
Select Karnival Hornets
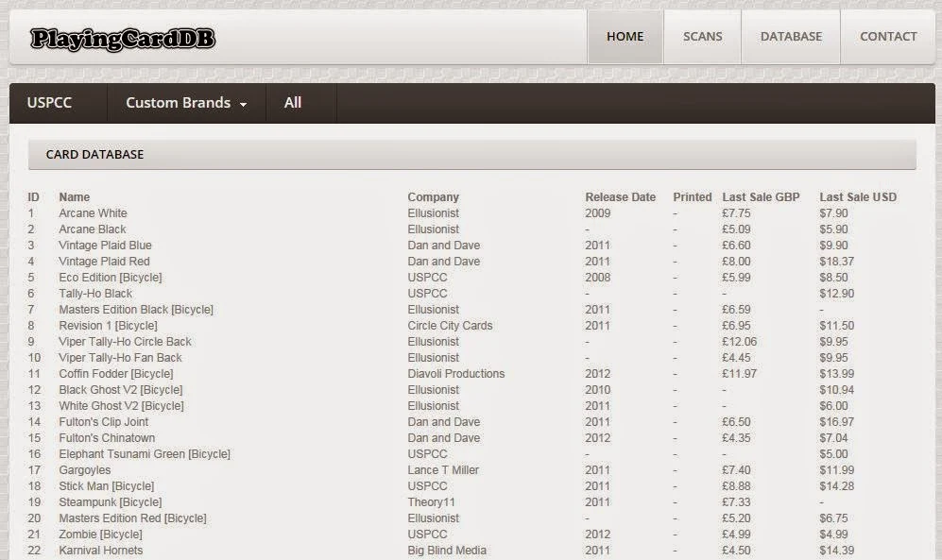click(101, 551)
